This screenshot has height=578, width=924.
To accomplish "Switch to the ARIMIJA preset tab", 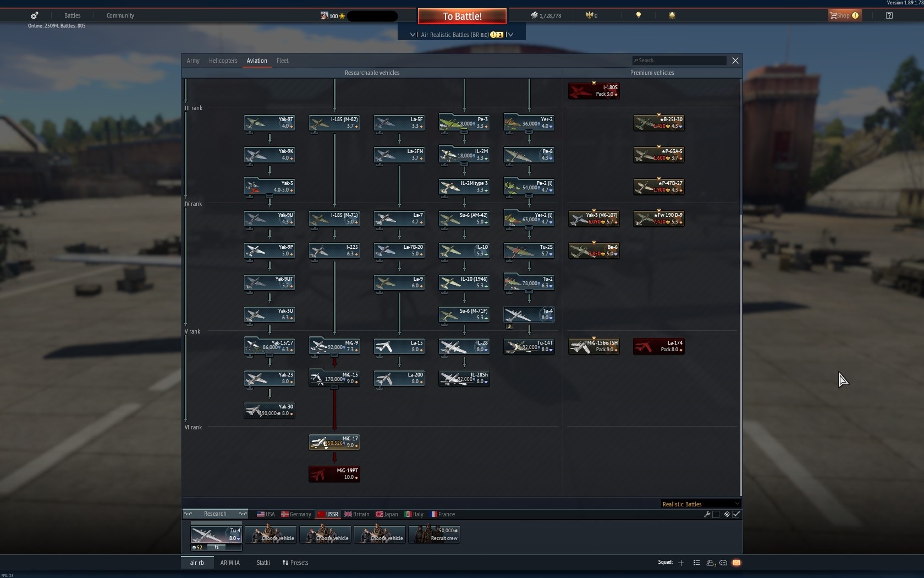I will [x=230, y=563].
